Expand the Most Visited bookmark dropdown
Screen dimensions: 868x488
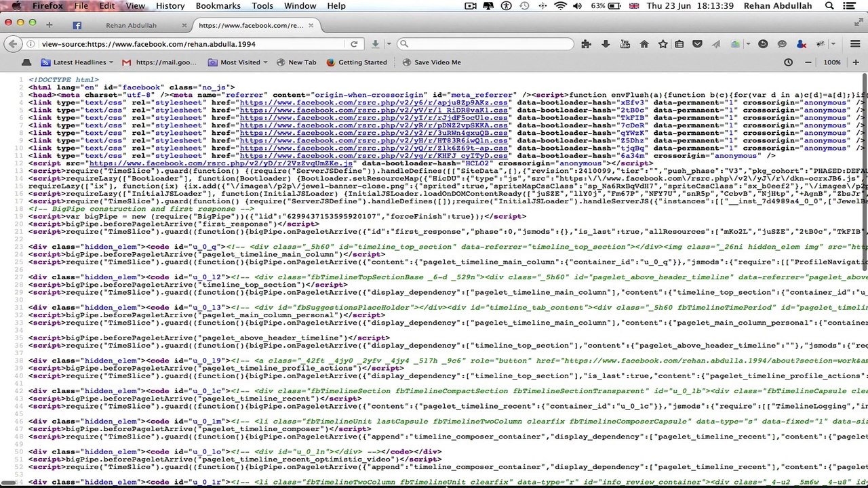point(264,62)
